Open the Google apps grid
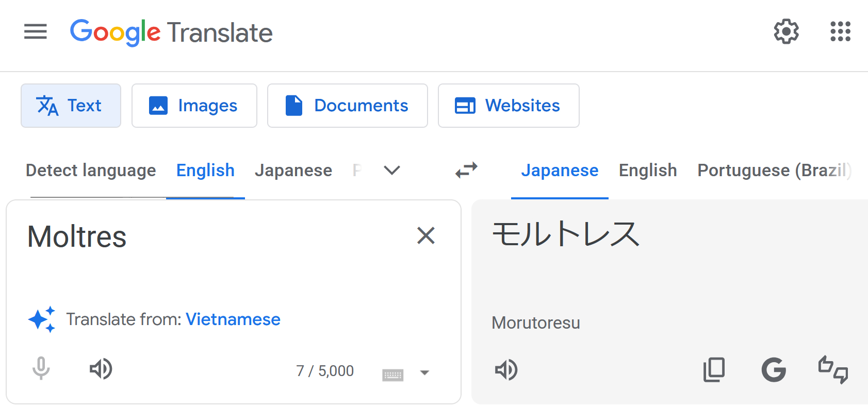Viewport: 868px width, 408px height. pyautogui.click(x=840, y=32)
